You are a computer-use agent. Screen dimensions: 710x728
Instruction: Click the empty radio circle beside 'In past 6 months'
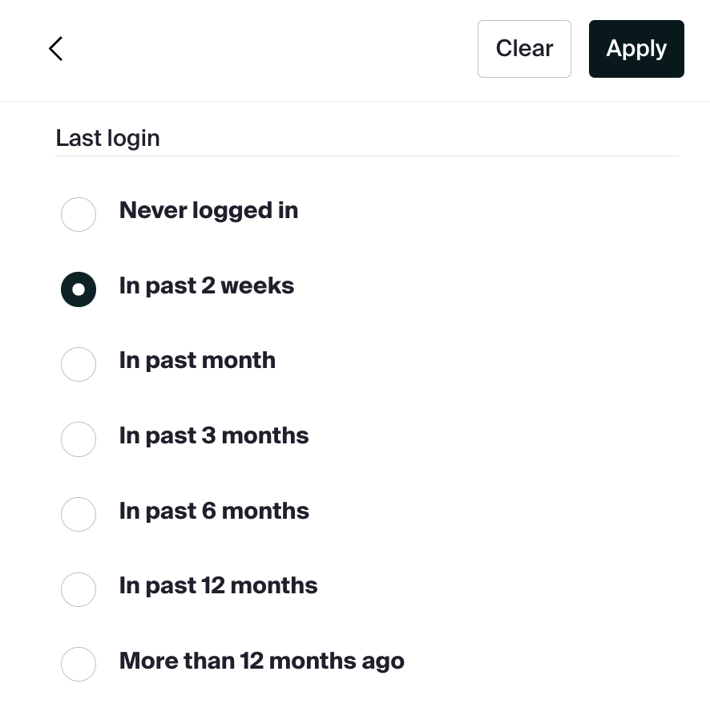coord(79,514)
